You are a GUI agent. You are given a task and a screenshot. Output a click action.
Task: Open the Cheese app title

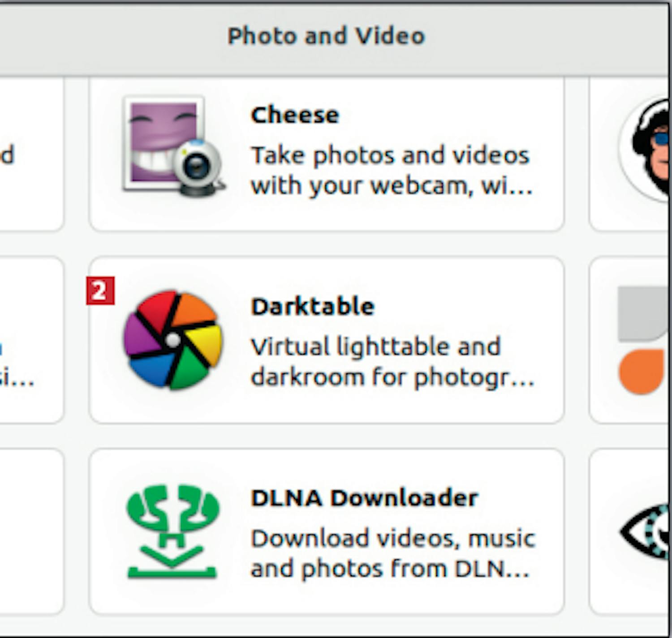[295, 115]
